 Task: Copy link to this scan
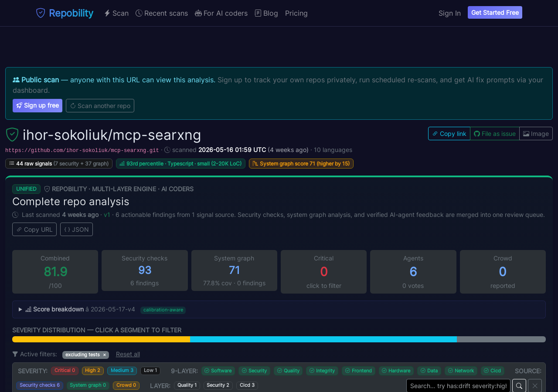pos(449,134)
